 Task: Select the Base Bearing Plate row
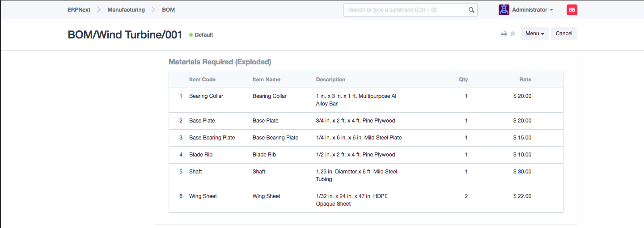point(365,138)
